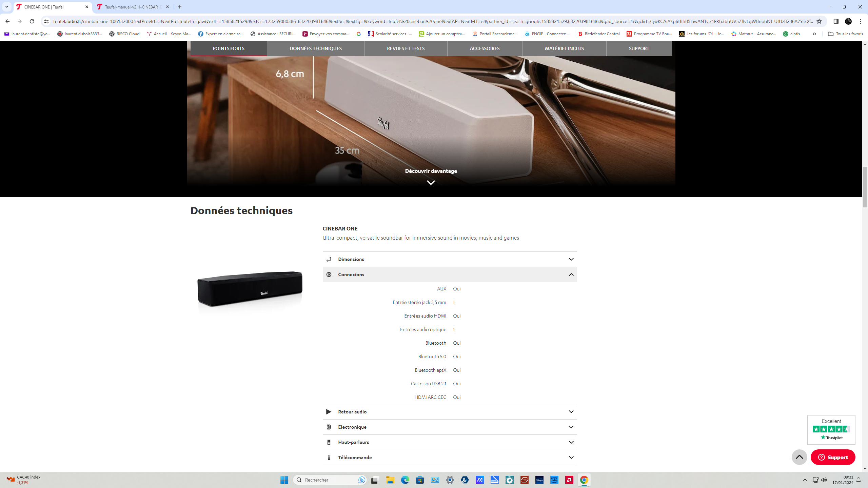Viewport: 868px width, 488px height.
Task: Click the browser forward arrow
Action: pyautogui.click(x=20, y=21)
